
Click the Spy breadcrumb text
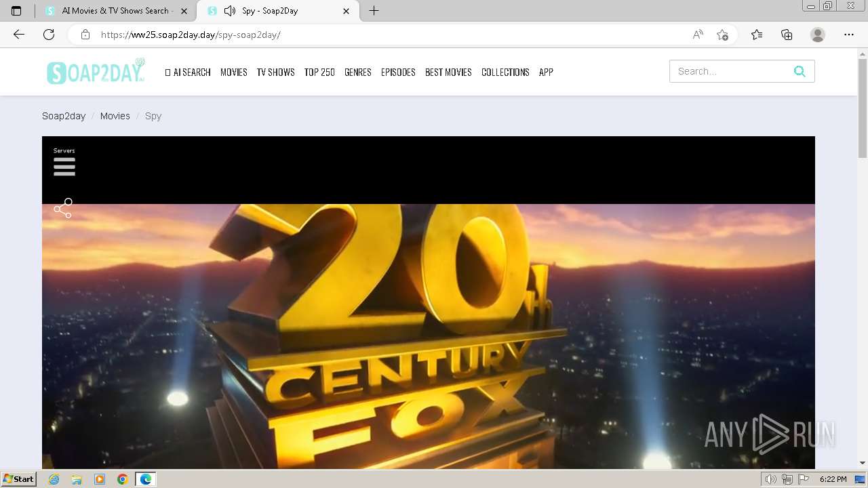coord(153,116)
